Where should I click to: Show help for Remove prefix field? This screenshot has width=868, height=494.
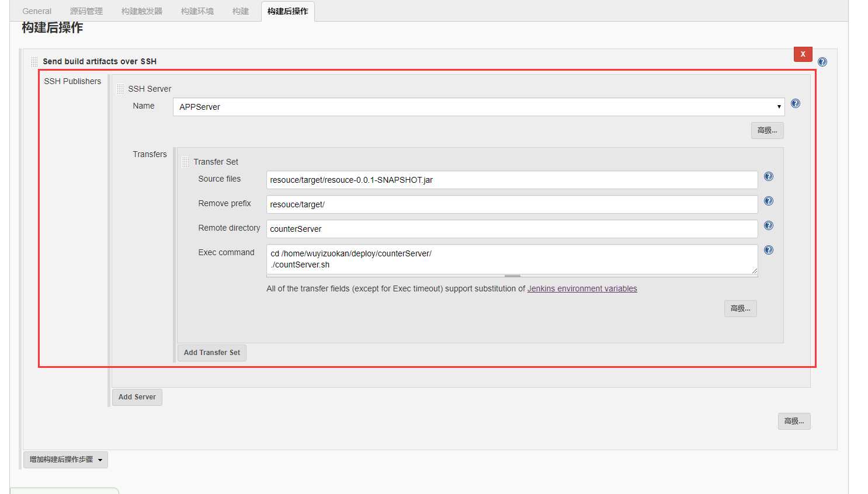tap(769, 201)
